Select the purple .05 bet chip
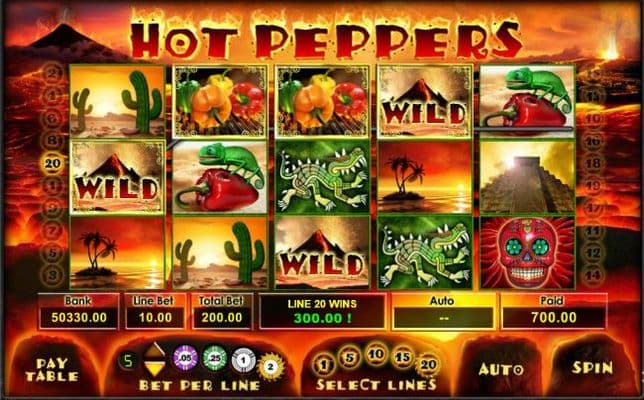Viewport: 644px width, 400px height. point(185,358)
